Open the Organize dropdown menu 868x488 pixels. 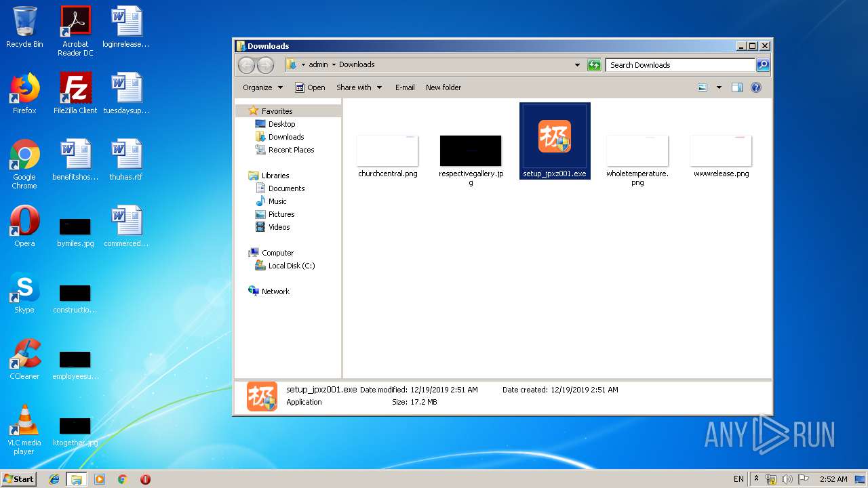(262, 87)
